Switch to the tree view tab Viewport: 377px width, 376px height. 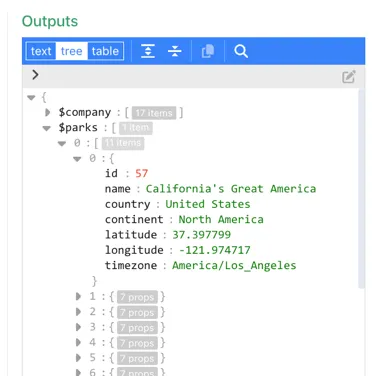click(x=72, y=51)
